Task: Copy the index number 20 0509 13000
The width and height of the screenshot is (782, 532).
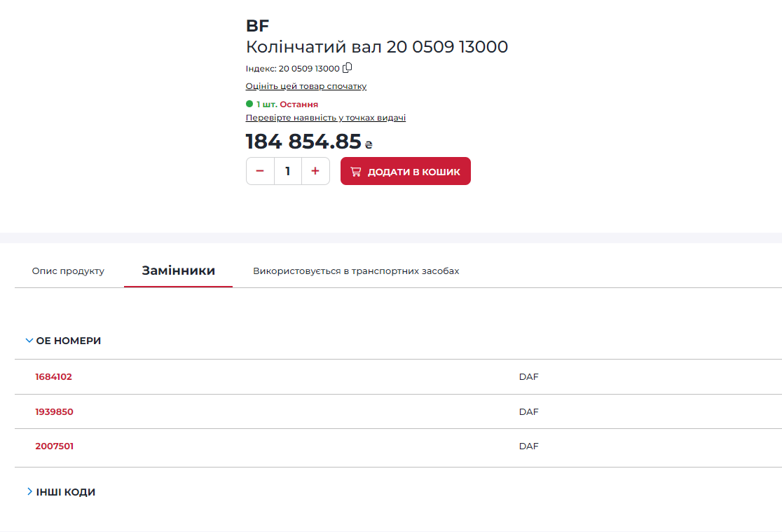Action: (348, 67)
